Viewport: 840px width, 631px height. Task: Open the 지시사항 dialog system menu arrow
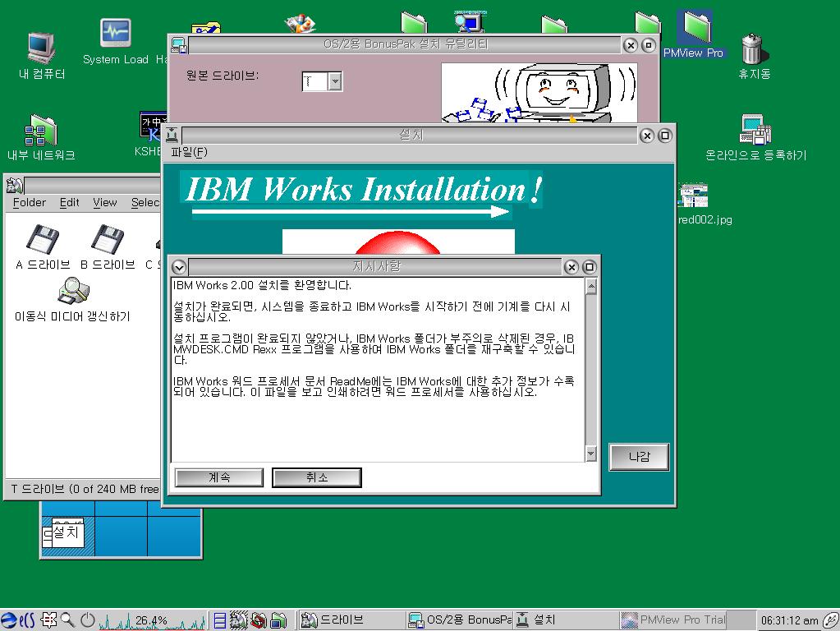click(179, 267)
